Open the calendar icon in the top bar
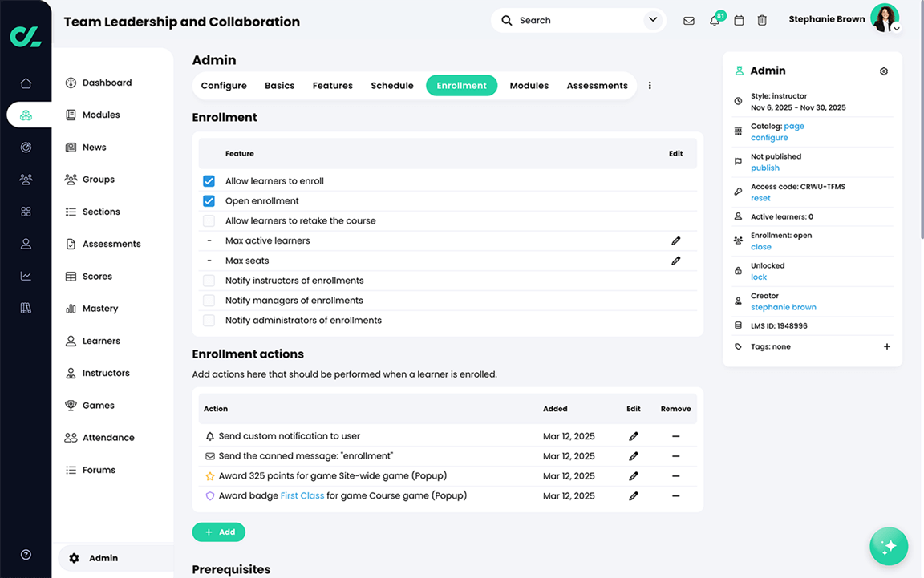 point(739,20)
